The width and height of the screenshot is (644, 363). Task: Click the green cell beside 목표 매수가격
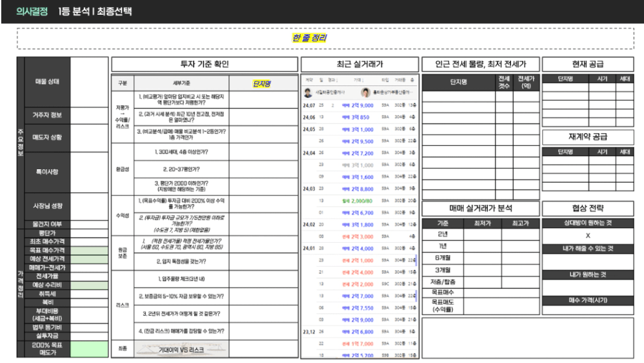[89, 251]
